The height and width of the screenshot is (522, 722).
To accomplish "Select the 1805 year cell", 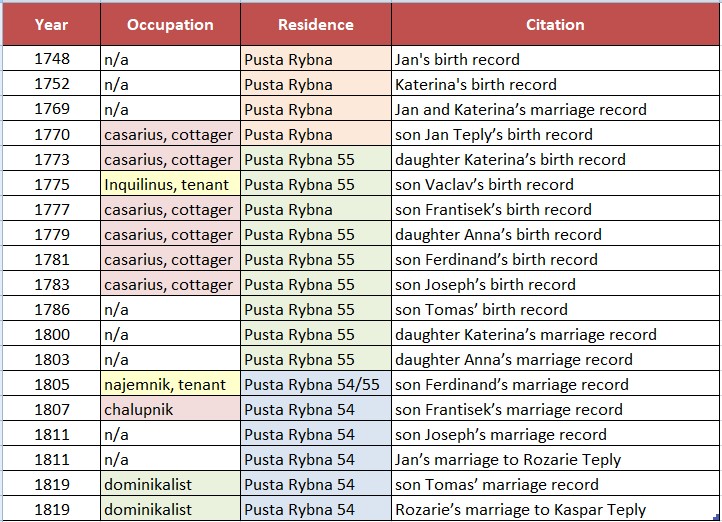I will pos(51,385).
